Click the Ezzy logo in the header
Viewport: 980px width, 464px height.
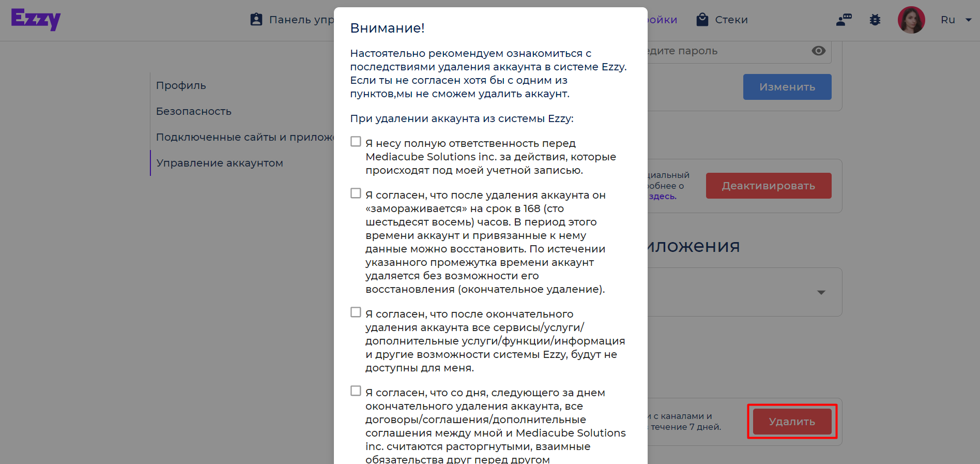[x=36, y=20]
